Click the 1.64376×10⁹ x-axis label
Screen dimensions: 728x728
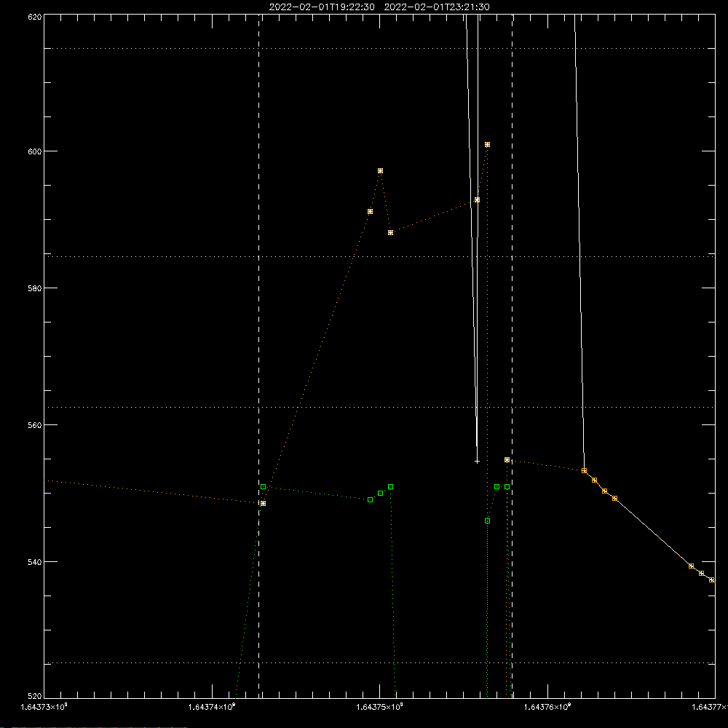pyautogui.click(x=547, y=707)
